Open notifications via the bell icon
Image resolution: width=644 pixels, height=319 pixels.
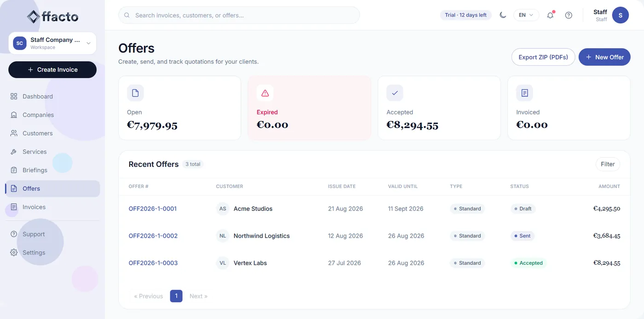550,15
